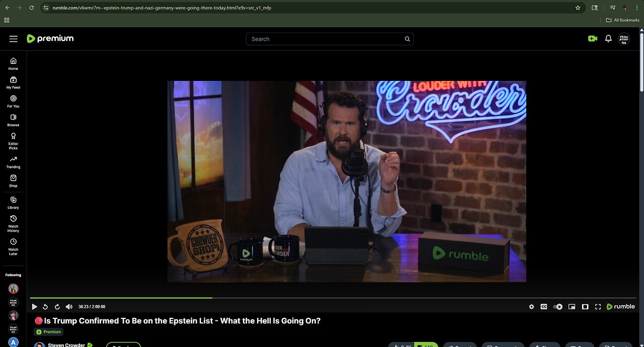The width and height of the screenshot is (644, 347).
Task: Open third followed channel avatar with person photo
Action: [14, 315]
